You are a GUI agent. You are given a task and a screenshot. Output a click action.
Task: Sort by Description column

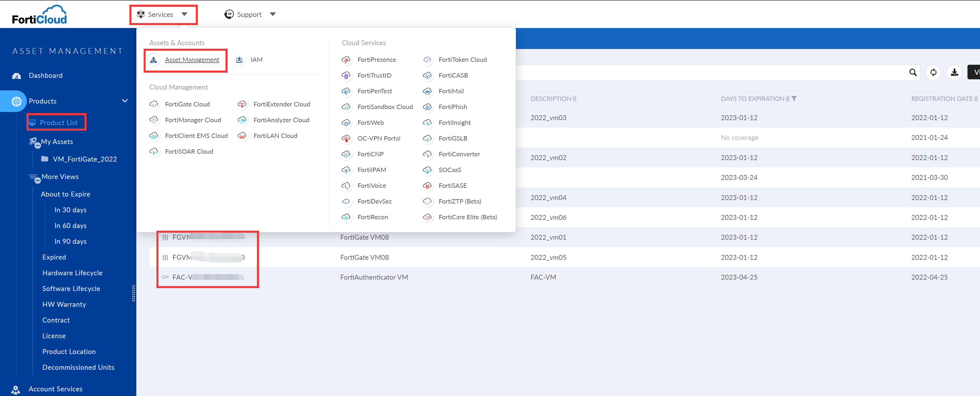[574, 99]
